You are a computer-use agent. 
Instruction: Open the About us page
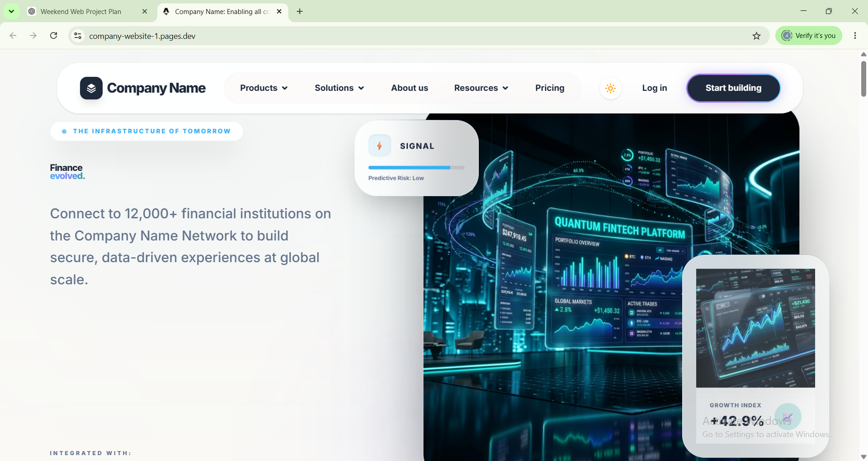(x=410, y=88)
